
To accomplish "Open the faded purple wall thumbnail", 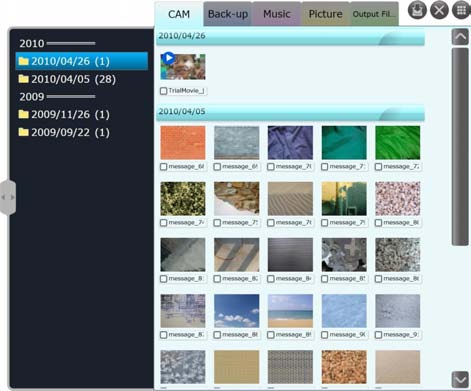I will pyautogui.click(x=183, y=311).
